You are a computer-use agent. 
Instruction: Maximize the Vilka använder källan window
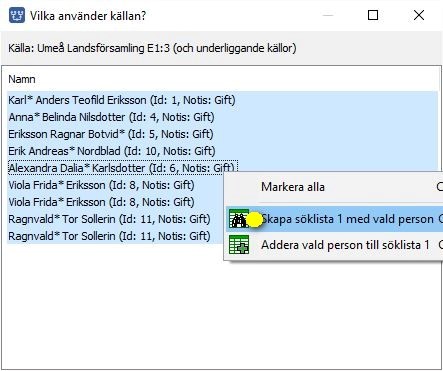pyautogui.click(x=373, y=15)
